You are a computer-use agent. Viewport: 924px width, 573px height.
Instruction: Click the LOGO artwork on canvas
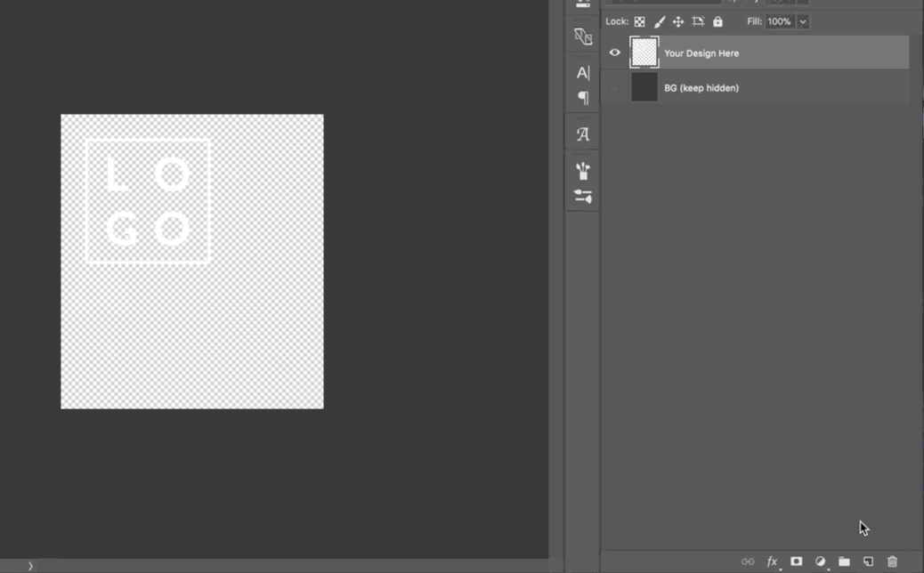click(x=149, y=201)
